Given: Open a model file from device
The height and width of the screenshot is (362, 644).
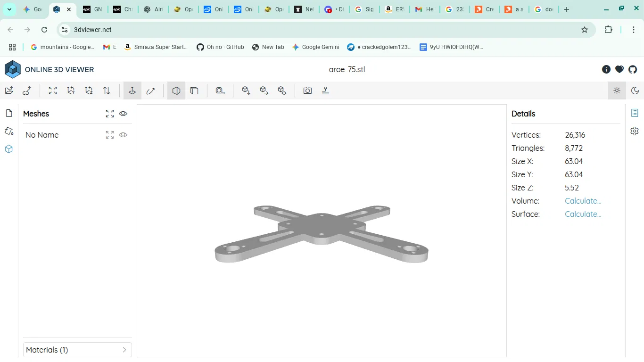Looking at the screenshot, I should pyautogui.click(x=9, y=90).
